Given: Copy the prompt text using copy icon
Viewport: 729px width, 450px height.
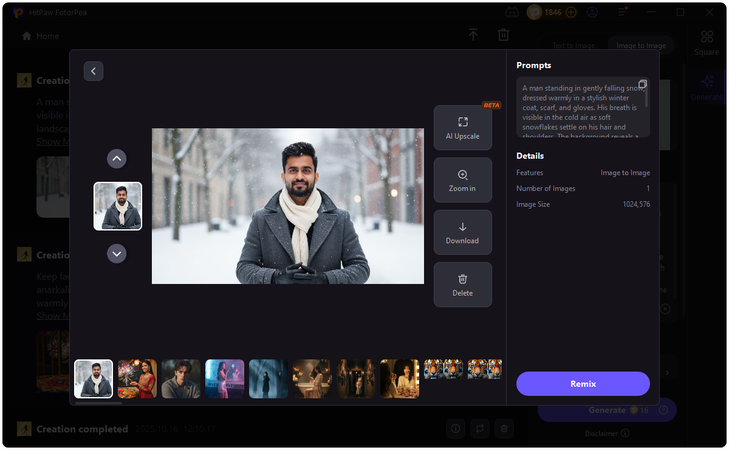Looking at the screenshot, I should click(x=642, y=85).
